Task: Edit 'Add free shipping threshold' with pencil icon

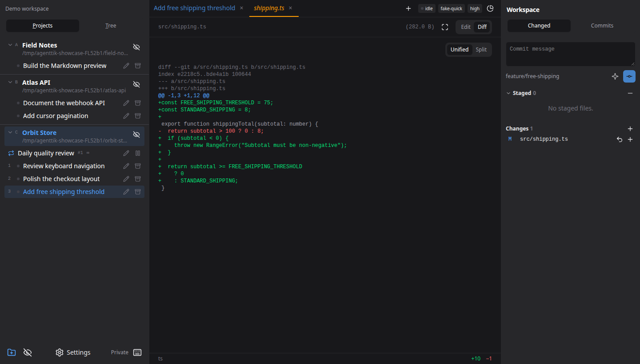Action: pyautogui.click(x=126, y=192)
